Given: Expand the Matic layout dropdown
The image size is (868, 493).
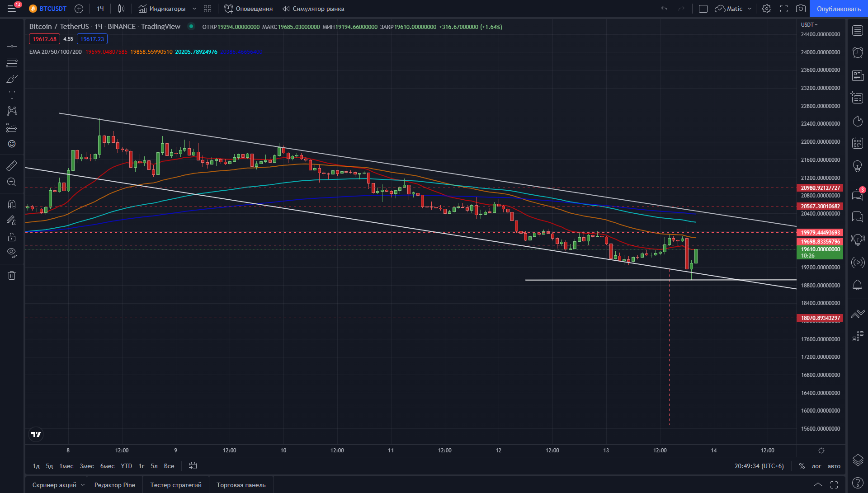Looking at the screenshot, I should tap(750, 9).
